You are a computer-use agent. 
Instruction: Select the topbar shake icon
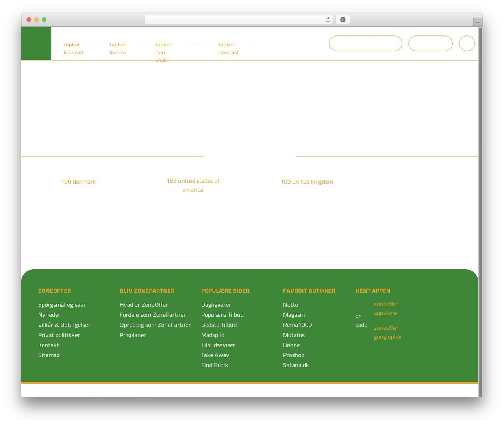click(x=163, y=52)
